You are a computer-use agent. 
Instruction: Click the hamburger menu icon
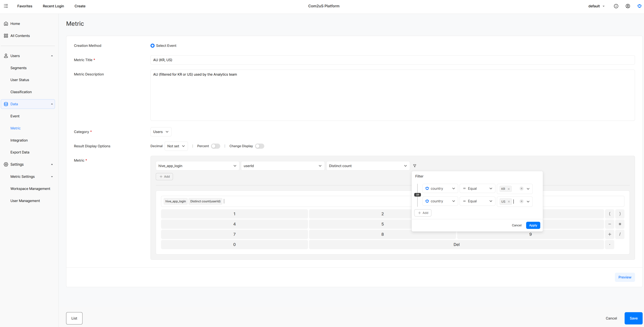coord(6,6)
